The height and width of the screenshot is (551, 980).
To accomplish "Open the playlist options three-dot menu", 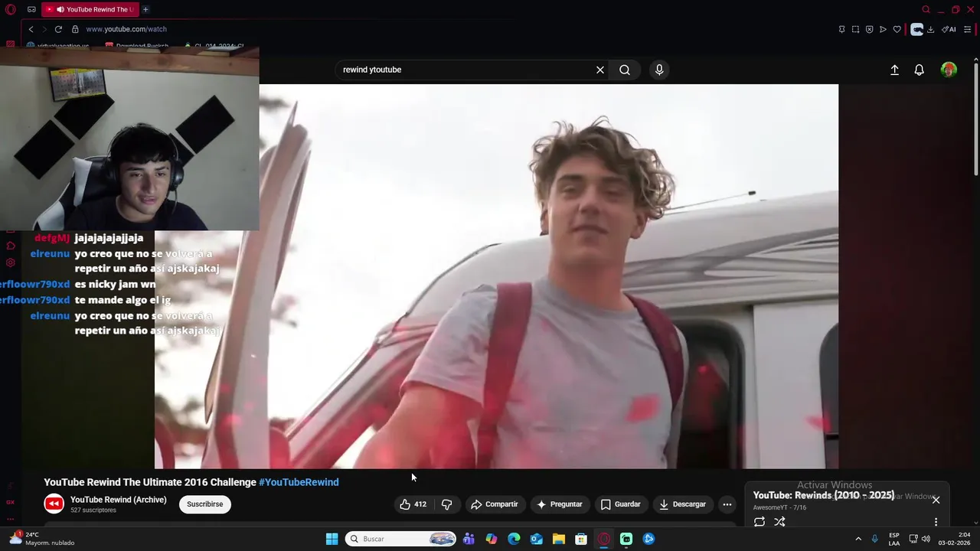I will point(936,522).
